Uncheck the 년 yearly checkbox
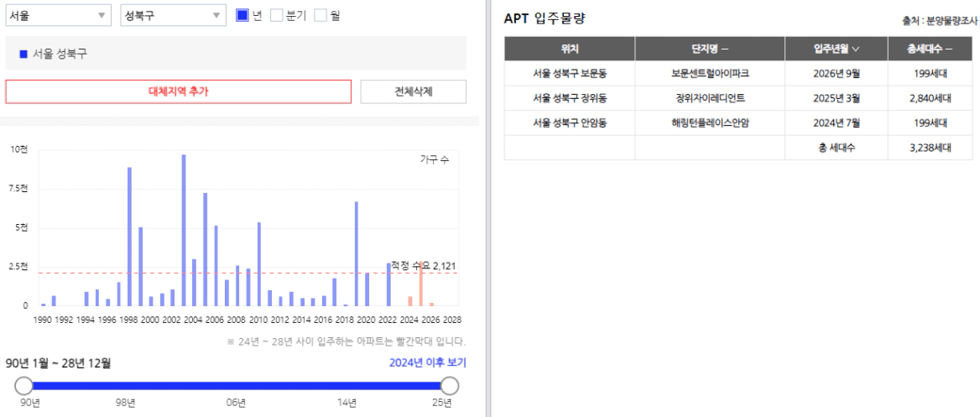This screenshot has width=980, height=417. click(242, 15)
